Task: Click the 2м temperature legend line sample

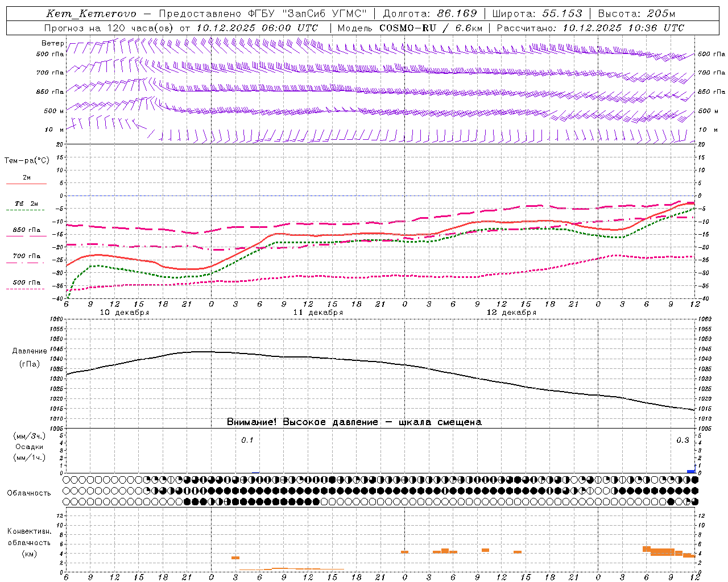Action: 26,184
